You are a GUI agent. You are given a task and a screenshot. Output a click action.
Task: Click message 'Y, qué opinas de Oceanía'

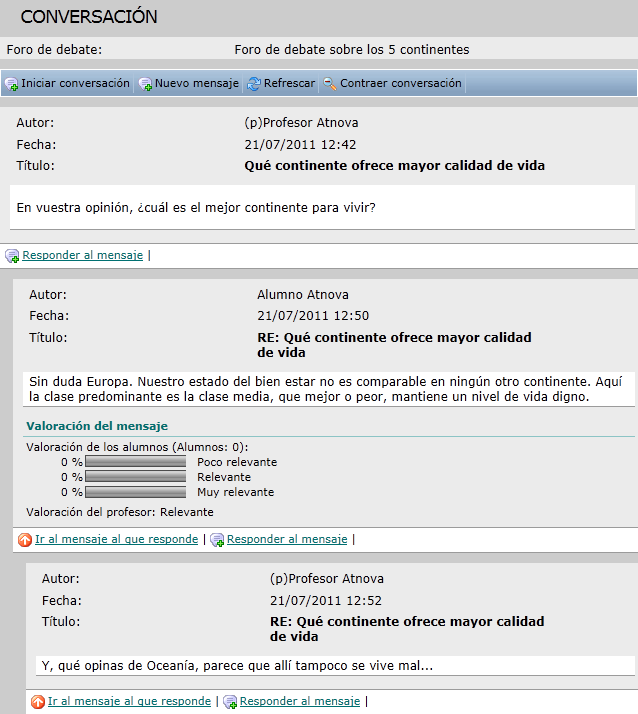tap(237, 666)
